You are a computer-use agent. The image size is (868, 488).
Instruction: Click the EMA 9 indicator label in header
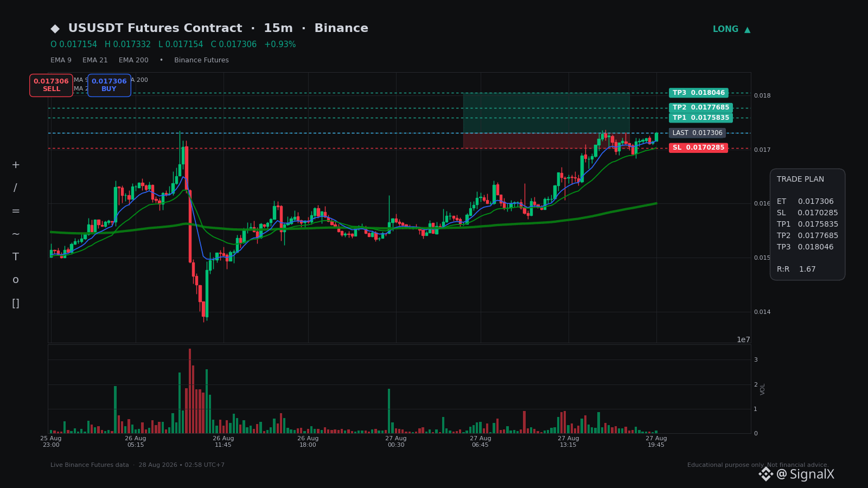tap(61, 60)
